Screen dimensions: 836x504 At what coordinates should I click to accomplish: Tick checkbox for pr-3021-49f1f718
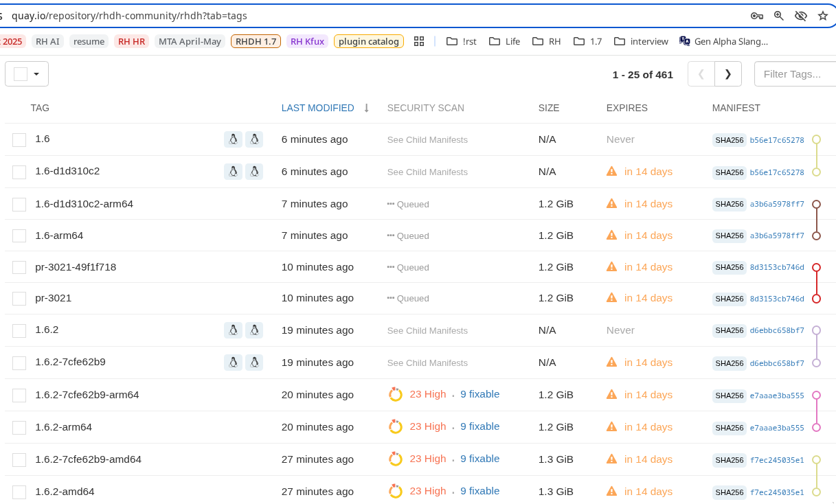coord(19,268)
